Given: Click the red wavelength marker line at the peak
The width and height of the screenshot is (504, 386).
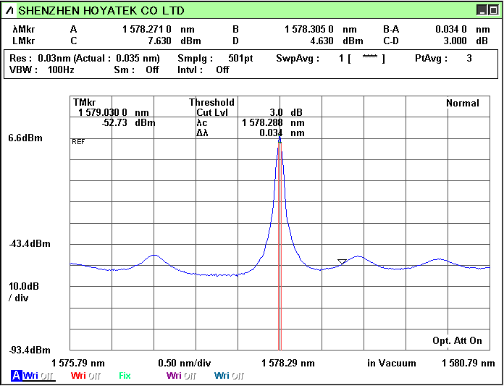Looking at the screenshot, I should (280, 247).
